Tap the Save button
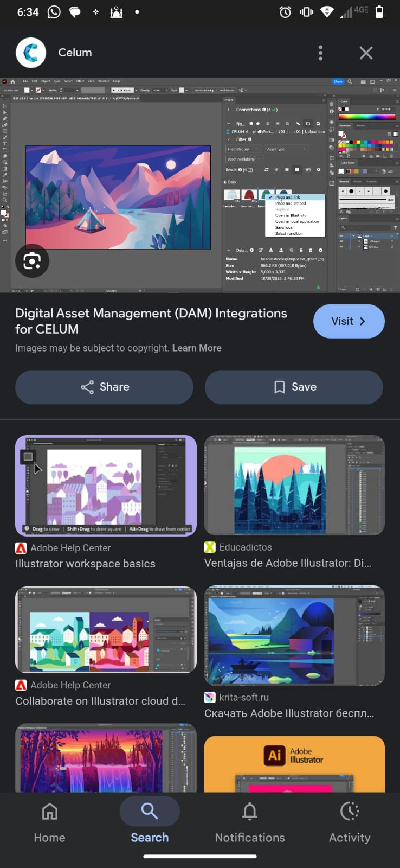Image resolution: width=400 pixels, height=868 pixels. click(294, 387)
